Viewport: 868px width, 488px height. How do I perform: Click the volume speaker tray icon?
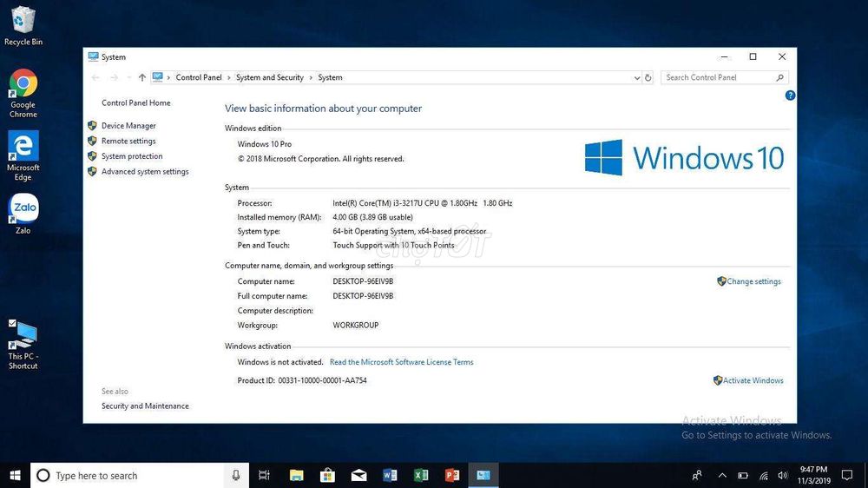pyautogui.click(x=783, y=475)
